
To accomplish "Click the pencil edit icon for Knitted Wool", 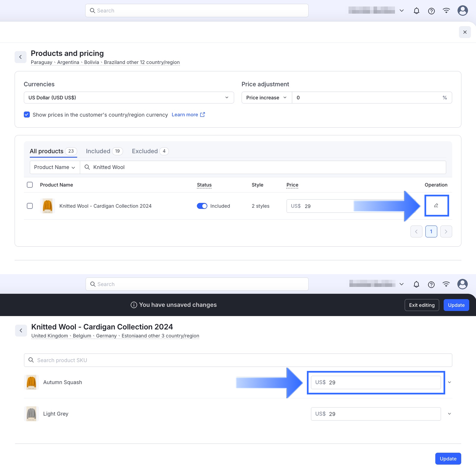I will click(x=436, y=206).
